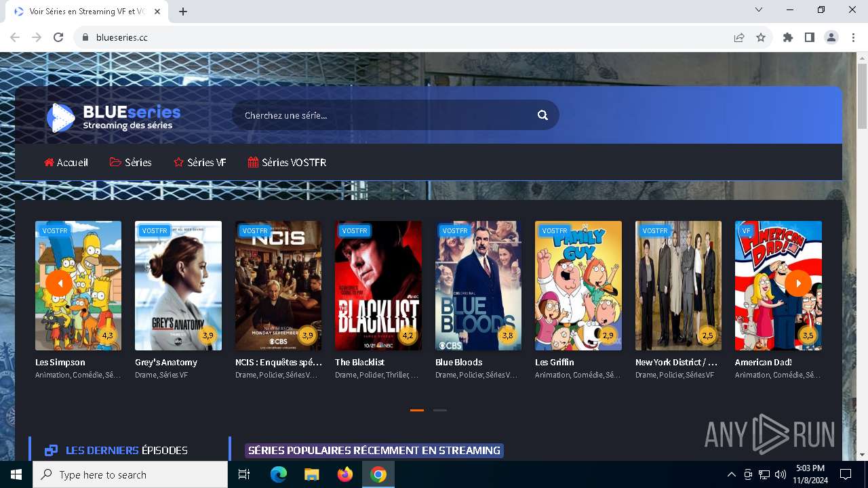The width and height of the screenshot is (868, 488).
Task: Open the Grey's Anatomy poster
Action: 178,285
